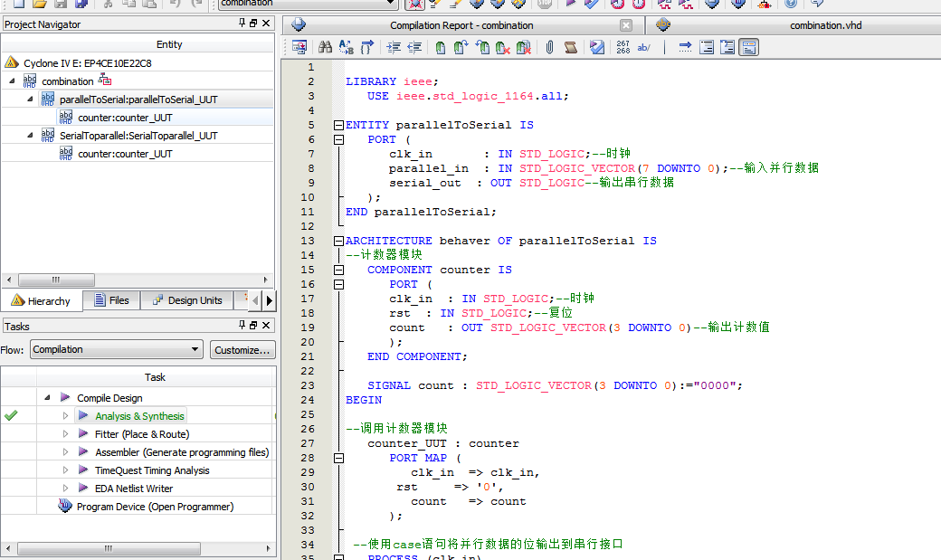Click right arrow of Tasks panel scrollbar
The width and height of the screenshot is (941, 560).
tap(268, 548)
